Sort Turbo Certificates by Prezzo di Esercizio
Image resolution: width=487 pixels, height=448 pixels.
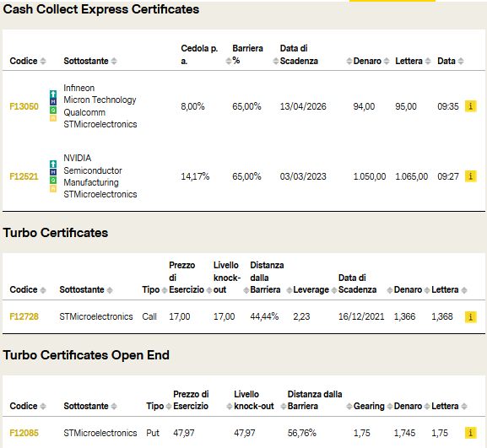tap(209, 290)
